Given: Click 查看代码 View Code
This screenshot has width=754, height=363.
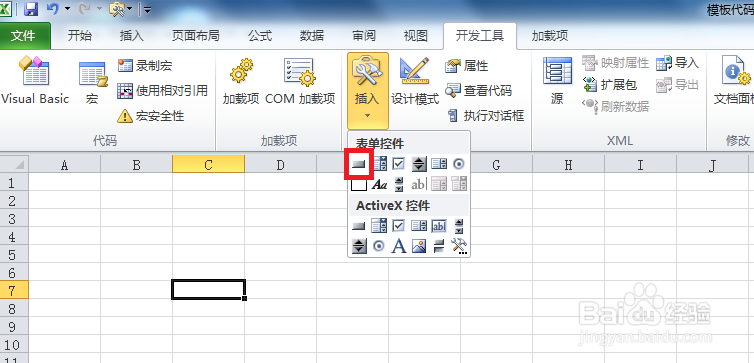Looking at the screenshot, I should click(478, 90).
